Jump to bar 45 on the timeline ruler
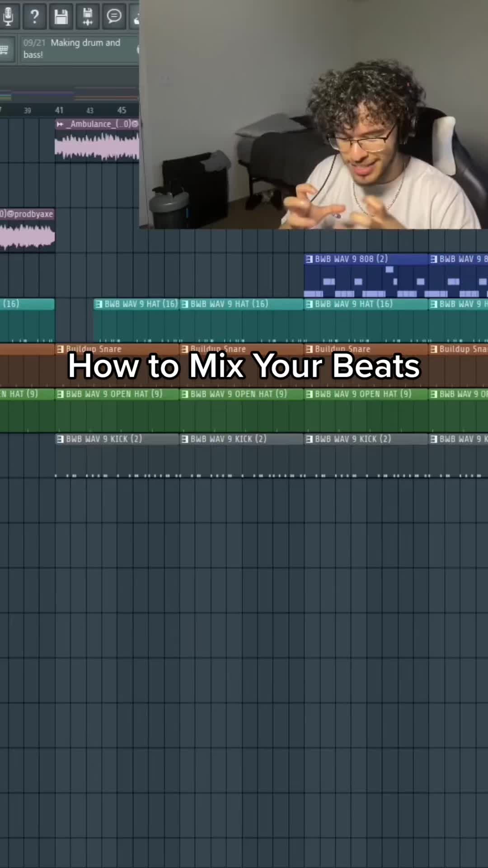The width and height of the screenshot is (488, 868). pyautogui.click(x=122, y=110)
